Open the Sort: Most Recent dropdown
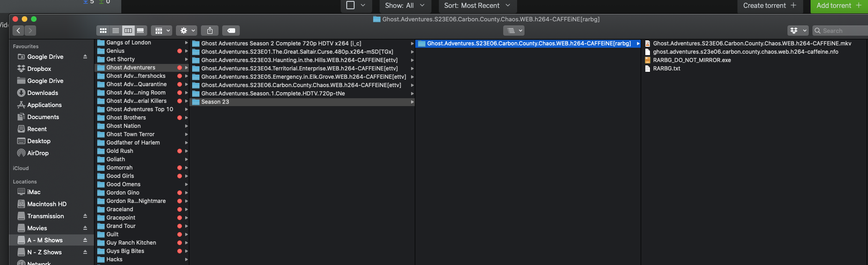Screen dimensions: 868x265 (x=477, y=6)
